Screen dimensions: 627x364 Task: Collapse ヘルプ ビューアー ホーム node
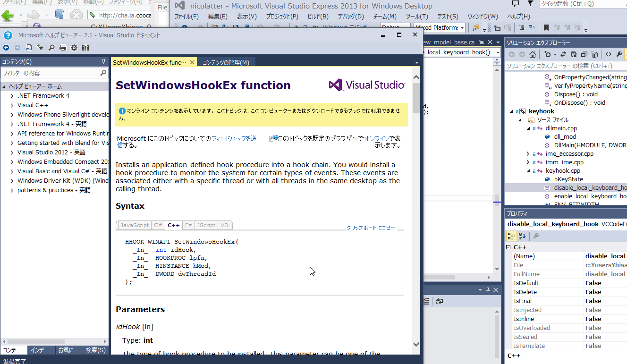tap(4, 86)
